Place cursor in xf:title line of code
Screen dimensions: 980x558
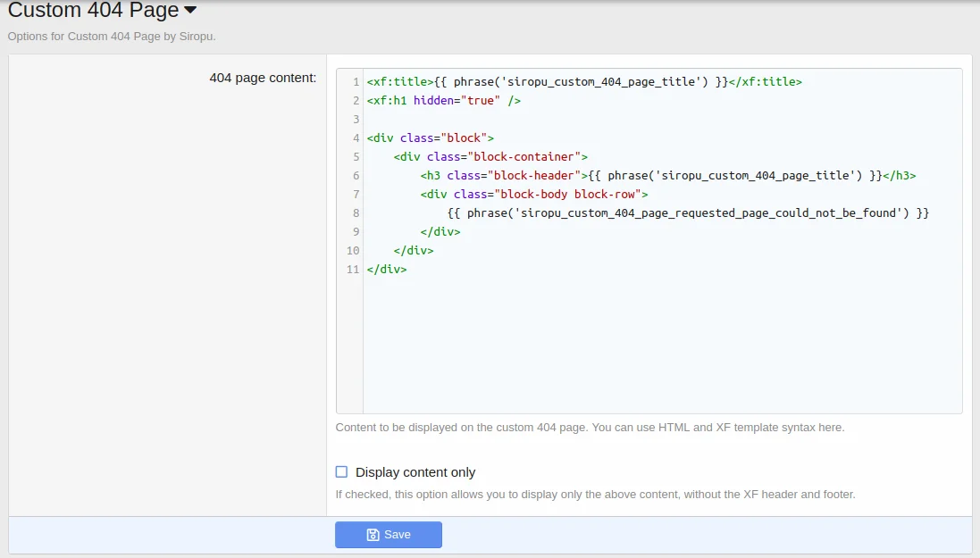coord(584,82)
